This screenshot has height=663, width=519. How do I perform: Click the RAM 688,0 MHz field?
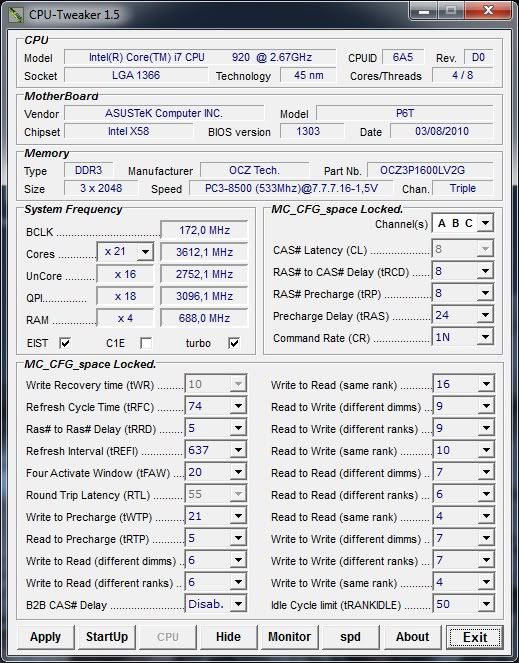point(204,318)
